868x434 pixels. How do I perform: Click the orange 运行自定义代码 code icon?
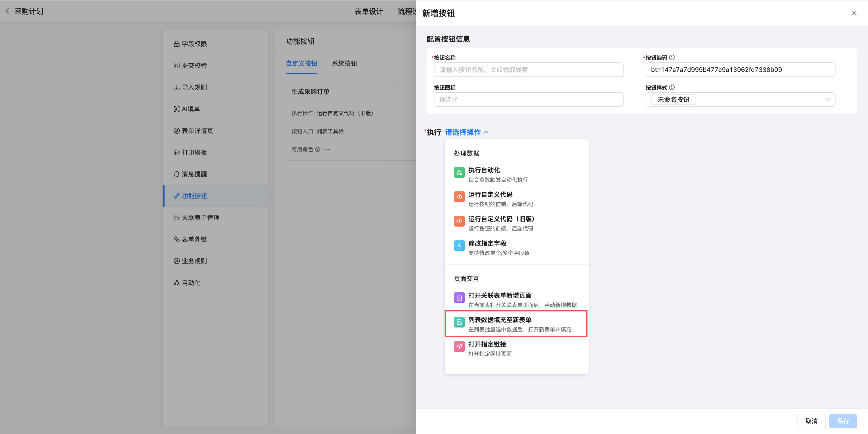pyautogui.click(x=459, y=197)
